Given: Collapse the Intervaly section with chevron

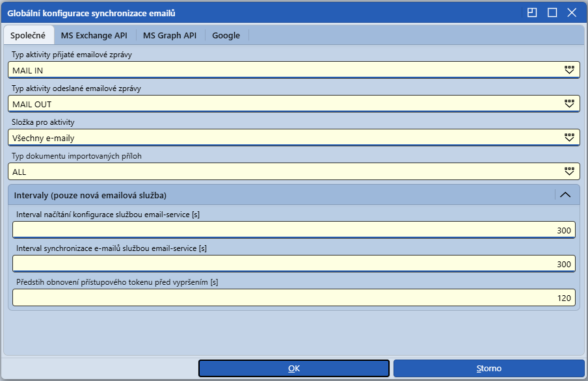Looking at the screenshot, I should pyautogui.click(x=565, y=194).
